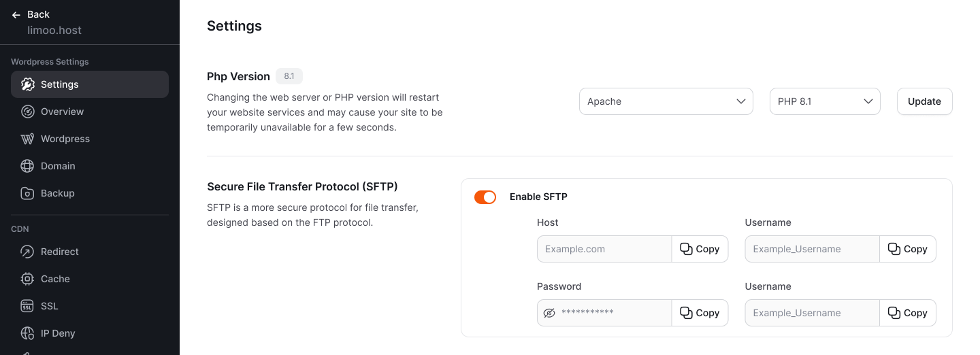980x355 pixels.
Task: Click the Host Example.com input field
Action: coord(604,249)
